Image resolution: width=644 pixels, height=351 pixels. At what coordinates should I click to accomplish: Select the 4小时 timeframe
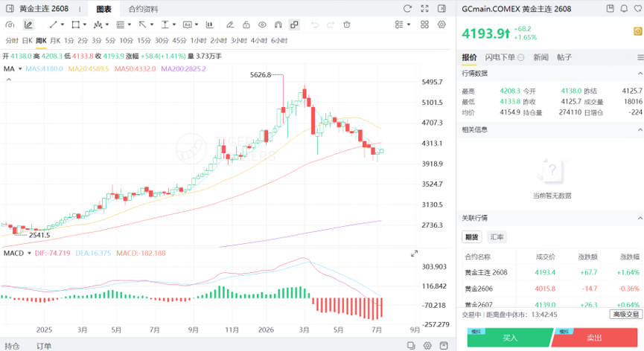pos(259,41)
